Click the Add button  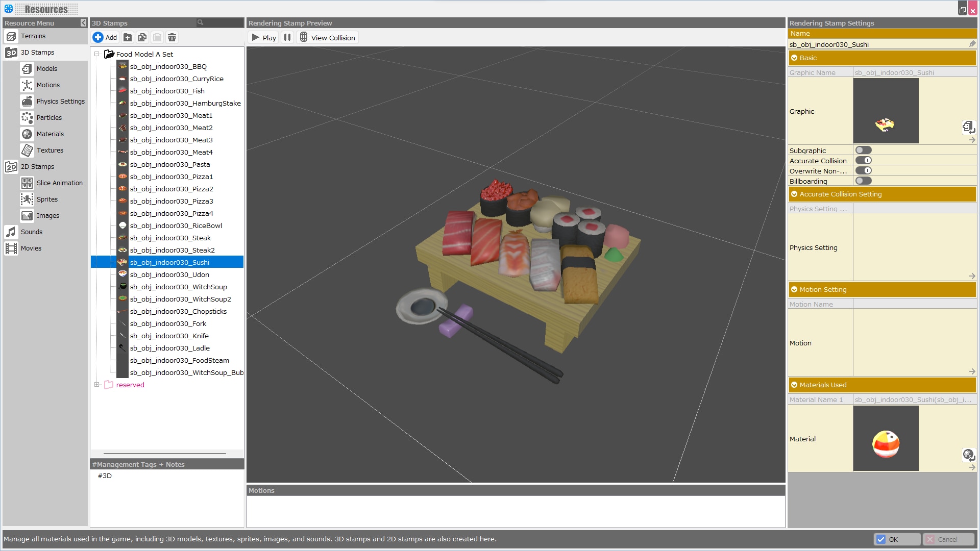[105, 37]
